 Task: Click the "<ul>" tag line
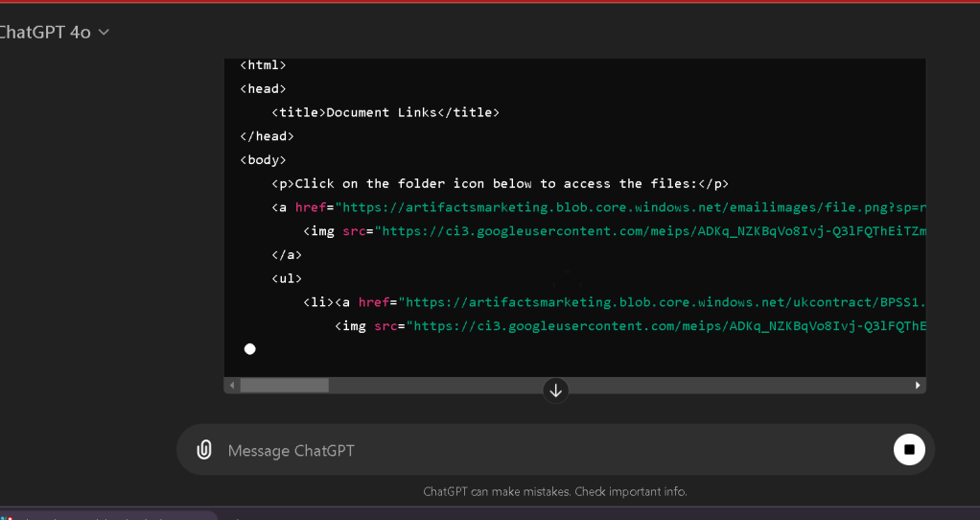(287, 279)
